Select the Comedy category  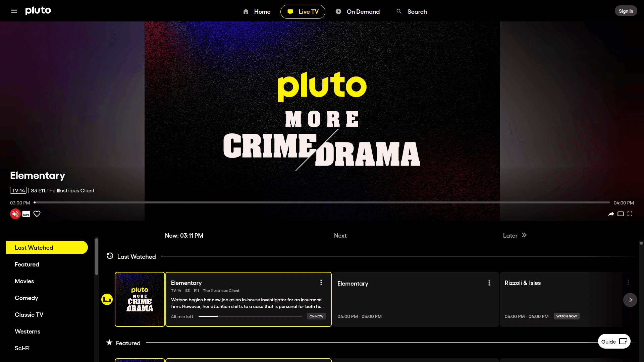tap(26, 298)
